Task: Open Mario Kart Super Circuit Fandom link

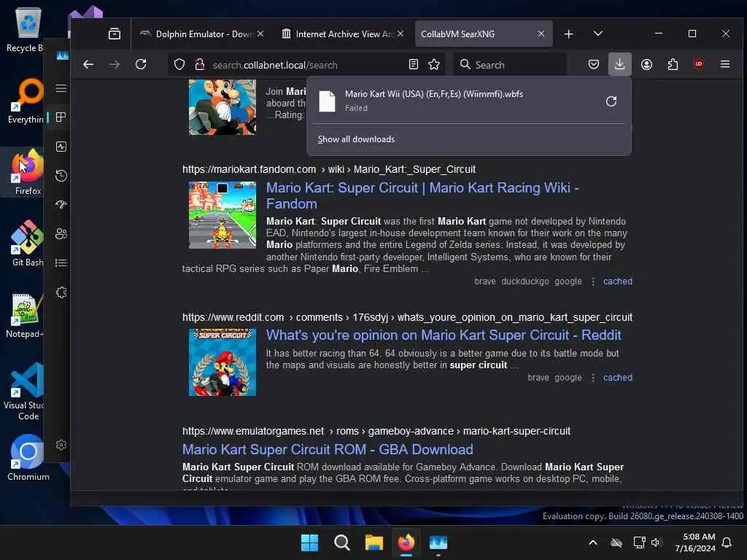Action: point(422,195)
